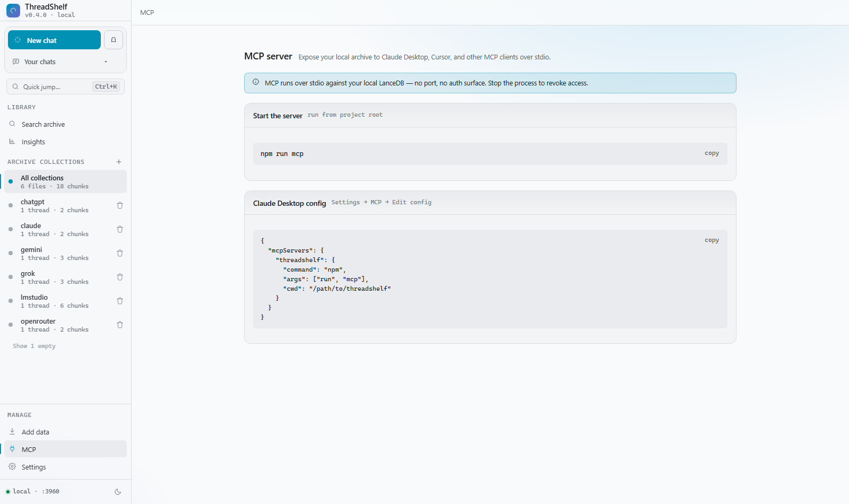The image size is (849, 504).
Task: Click the Insights bar chart icon
Action: (12, 142)
